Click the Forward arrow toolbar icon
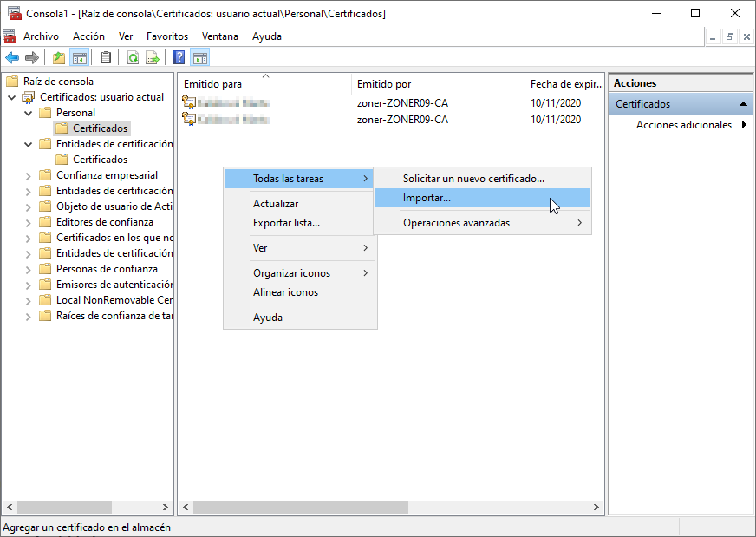 (32, 58)
